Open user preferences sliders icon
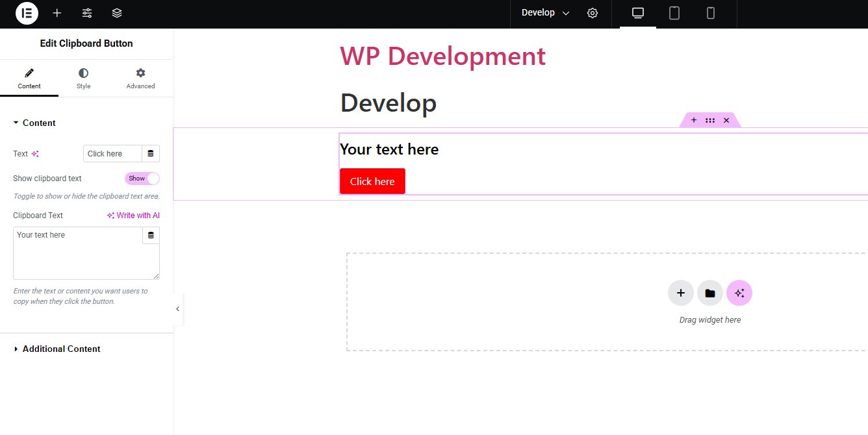The height and width of the screenshot is (435, 868). [x=87, y=13]
